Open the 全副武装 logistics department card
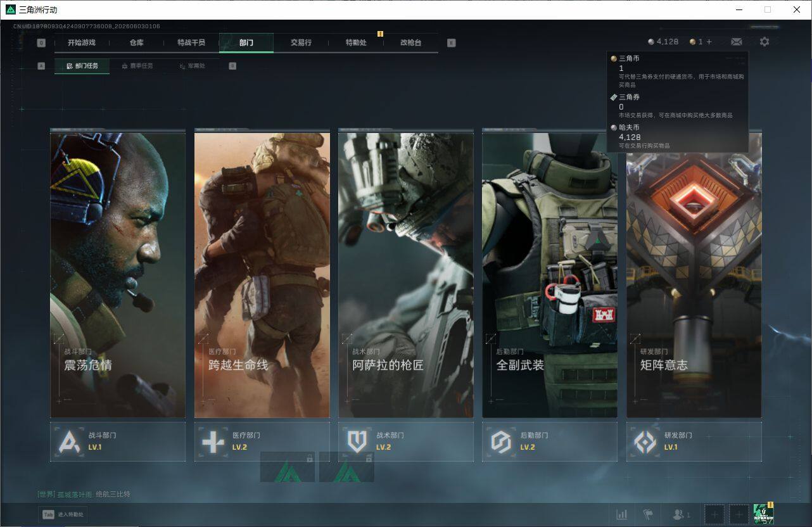The image size is (812, 527). (x=550, y=274)
